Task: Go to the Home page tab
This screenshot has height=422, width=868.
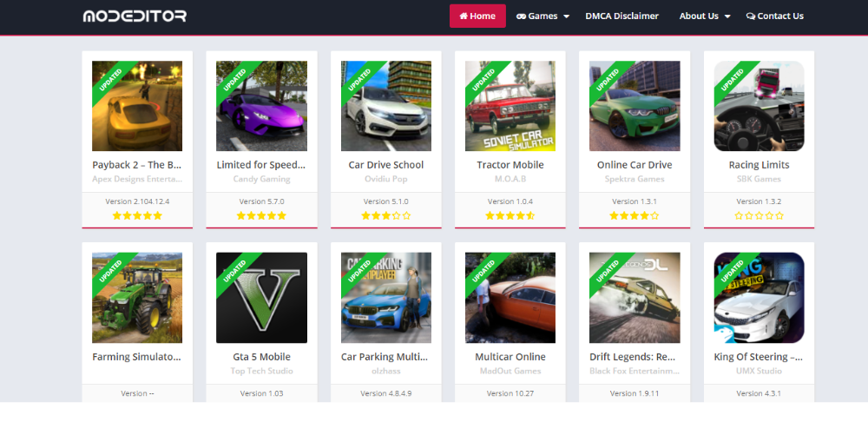Action: 477,16
